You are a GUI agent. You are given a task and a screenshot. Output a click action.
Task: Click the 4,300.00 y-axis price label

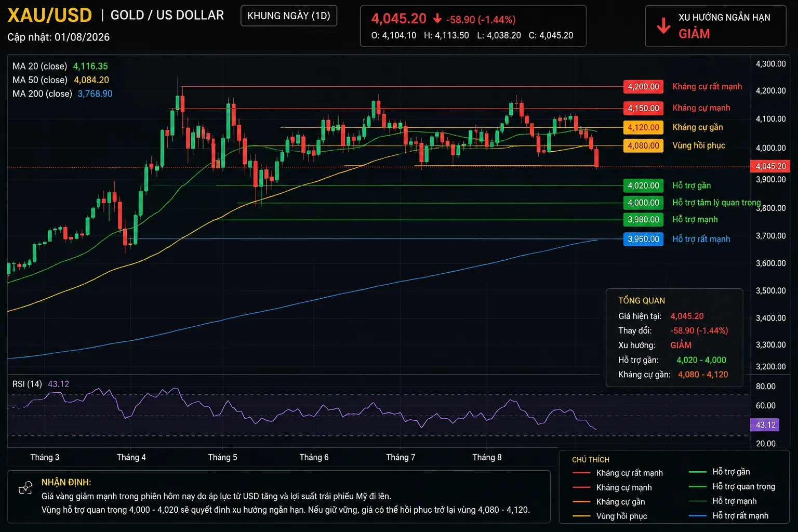click(x=770, y=64)
